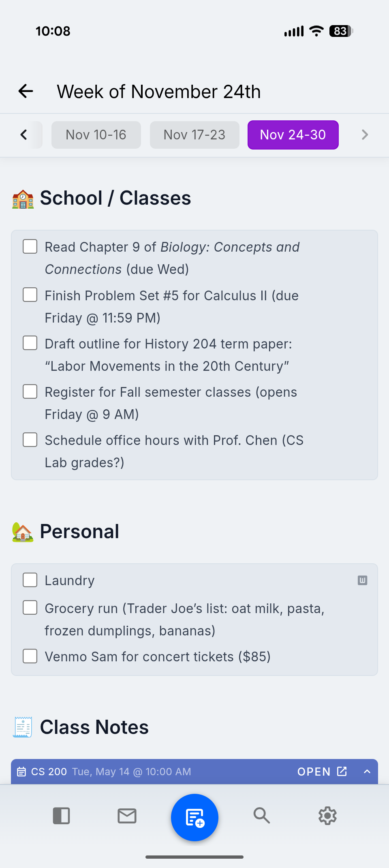
Task: Check off the Laundry task
Action: click(x=30, y=580)
